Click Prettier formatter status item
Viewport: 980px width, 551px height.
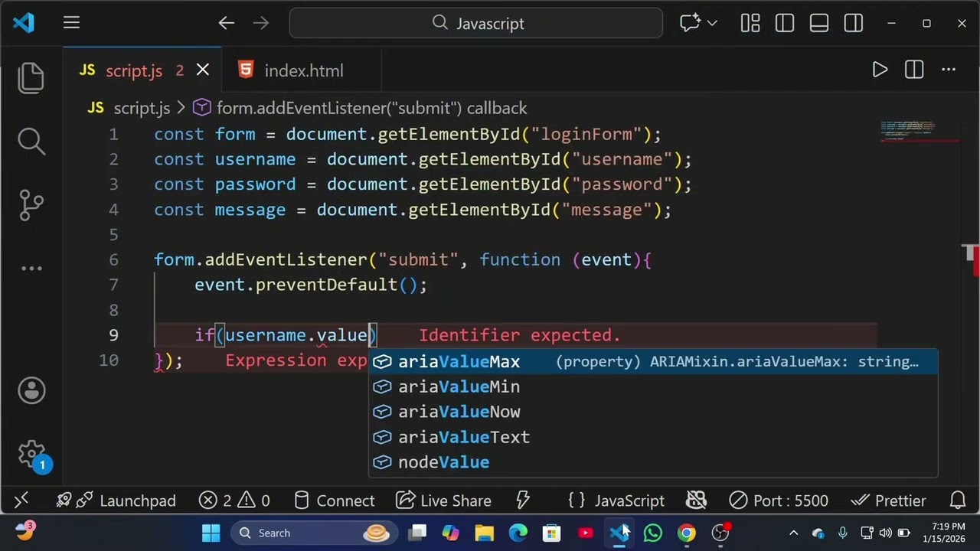pos(889,500)
